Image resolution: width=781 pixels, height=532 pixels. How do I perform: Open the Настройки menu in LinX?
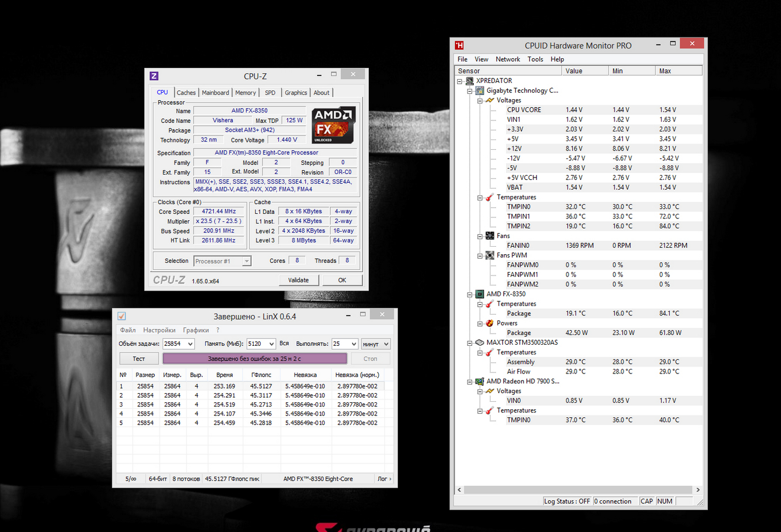[x=159, y=330]
